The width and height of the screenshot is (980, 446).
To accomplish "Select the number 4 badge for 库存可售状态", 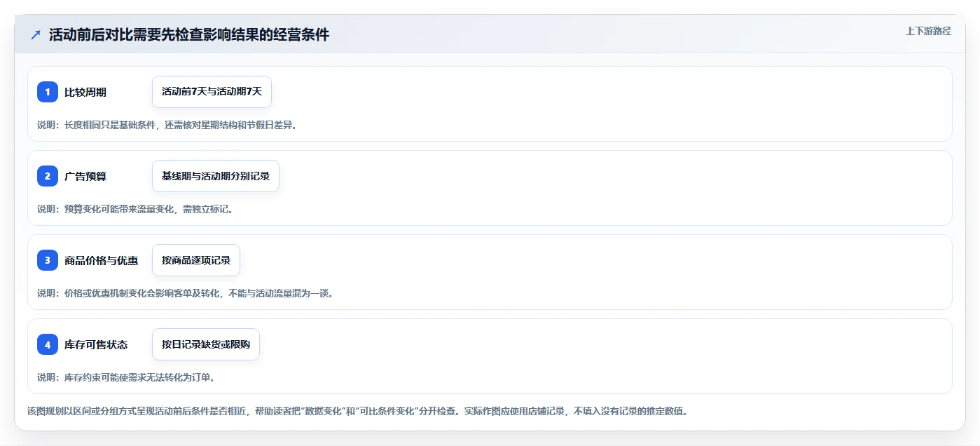I will pyautogui.click(x=48, y=344).
